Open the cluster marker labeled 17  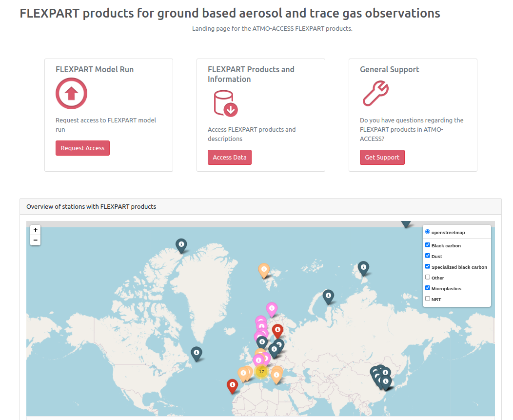point(261,372)
